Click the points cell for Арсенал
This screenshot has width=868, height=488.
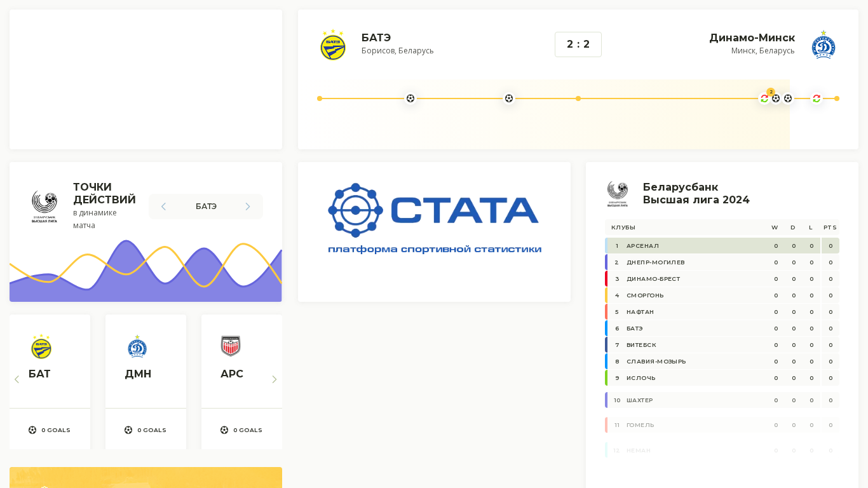[831, 246]
